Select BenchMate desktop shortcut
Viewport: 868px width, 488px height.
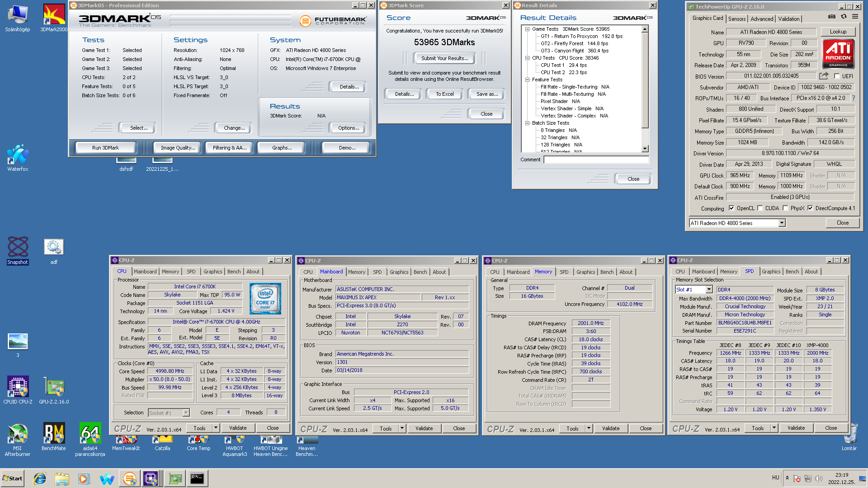point(54,437)
